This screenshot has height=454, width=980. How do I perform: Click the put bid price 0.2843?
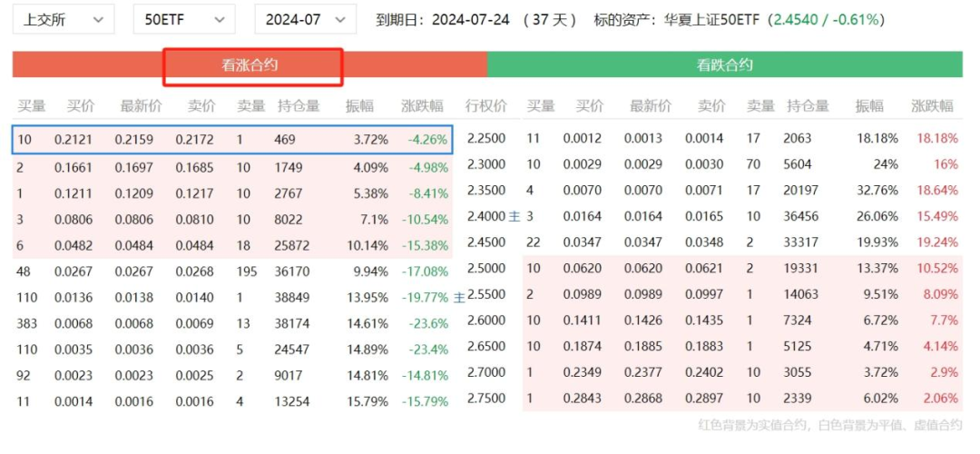[x=582, y=399]
